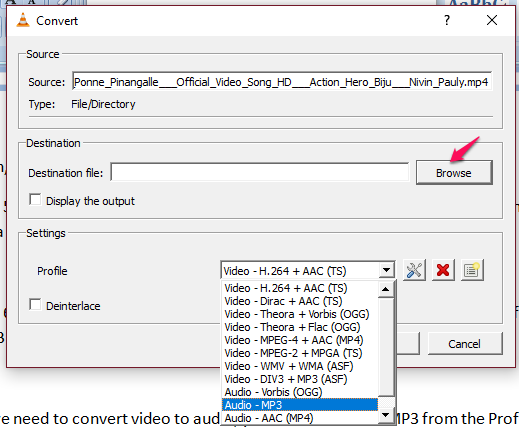Select Video - MPEG-4 + AAC (MP4)
519x432 pixels.
pyautogui.click(x=300, y=340)
